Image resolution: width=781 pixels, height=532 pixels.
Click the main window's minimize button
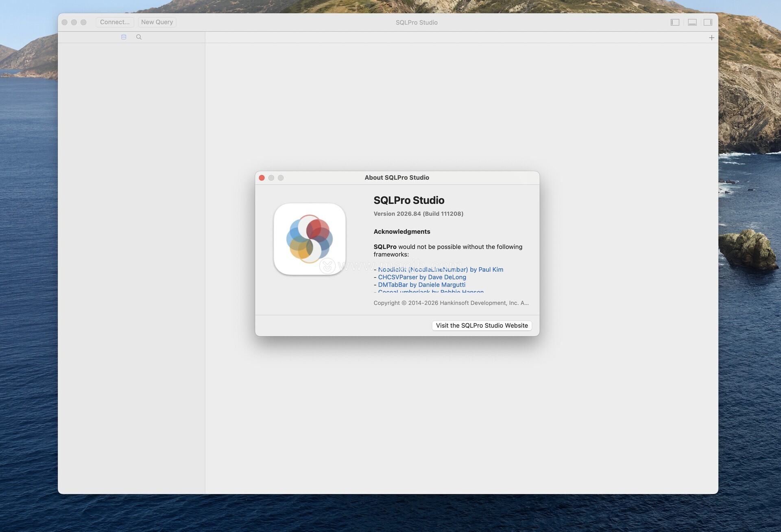point(74,22)
